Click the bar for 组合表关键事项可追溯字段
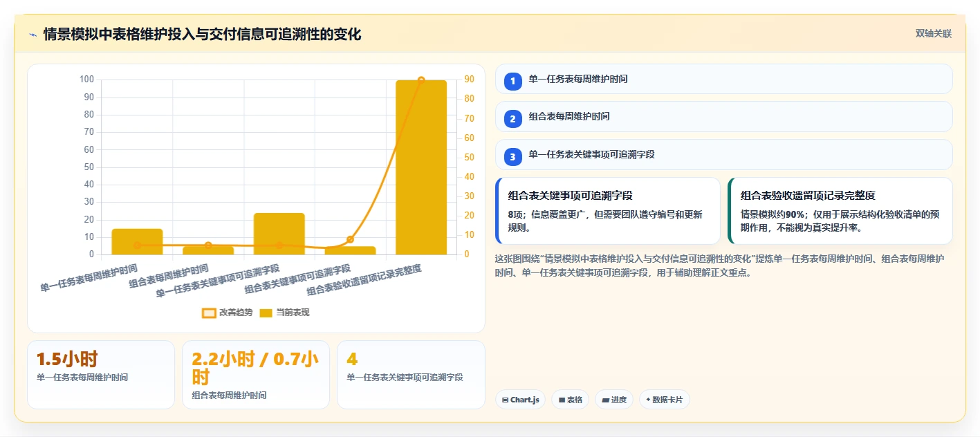This screenshot has height=437, width=980. 350,250
